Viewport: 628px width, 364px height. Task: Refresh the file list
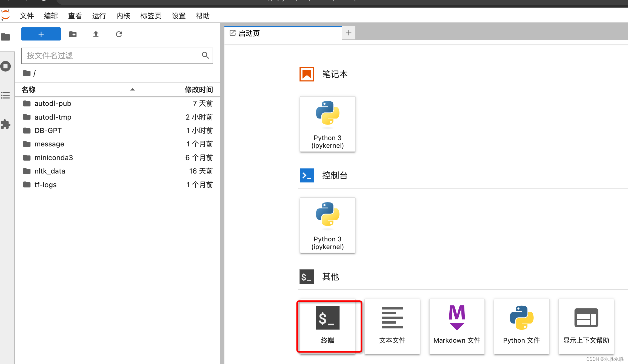click(x=119, y=34)
